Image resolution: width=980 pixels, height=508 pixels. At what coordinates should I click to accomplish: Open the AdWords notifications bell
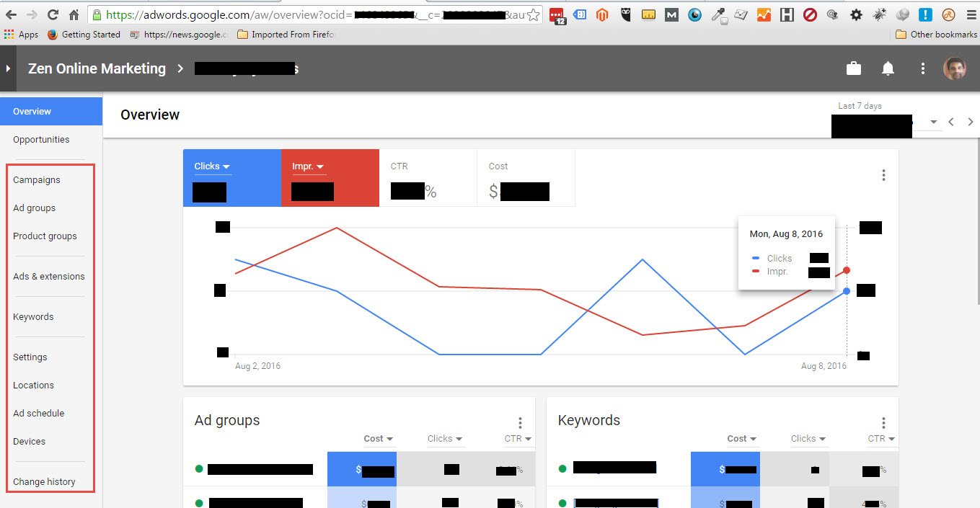[888, 68]
